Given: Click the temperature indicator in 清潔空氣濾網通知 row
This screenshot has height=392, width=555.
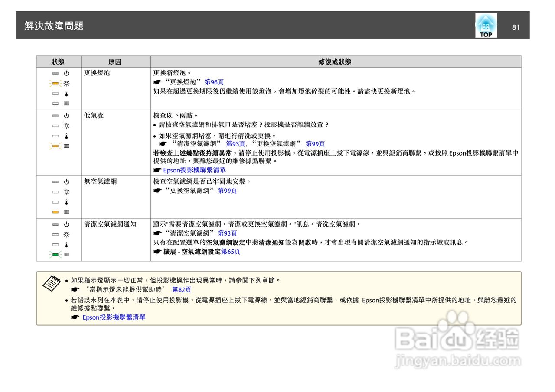Looking at the screenshot, I should pos(55,244).
